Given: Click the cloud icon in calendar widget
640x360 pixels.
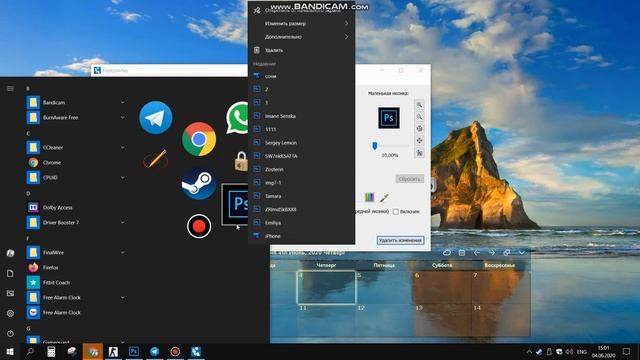Looking at the screenshot, I should click(x=447, y=253).
